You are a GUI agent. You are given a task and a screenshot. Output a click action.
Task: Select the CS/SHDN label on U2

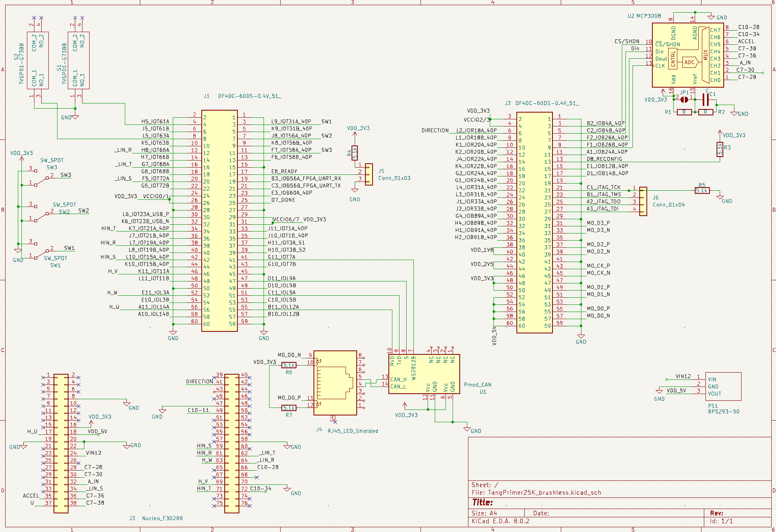[x=627, y=41]
